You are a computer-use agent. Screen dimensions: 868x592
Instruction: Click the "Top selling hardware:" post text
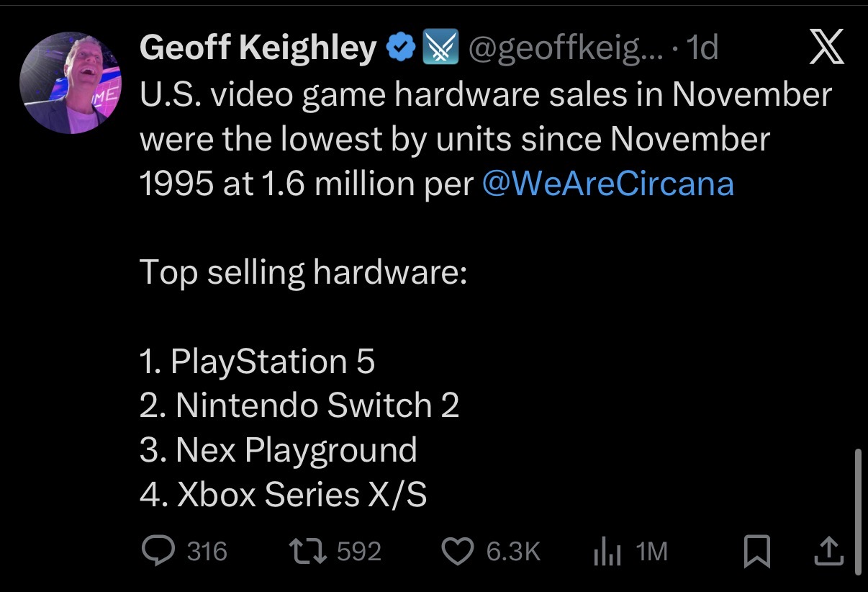pyautogui.click(x=303, y=272)
